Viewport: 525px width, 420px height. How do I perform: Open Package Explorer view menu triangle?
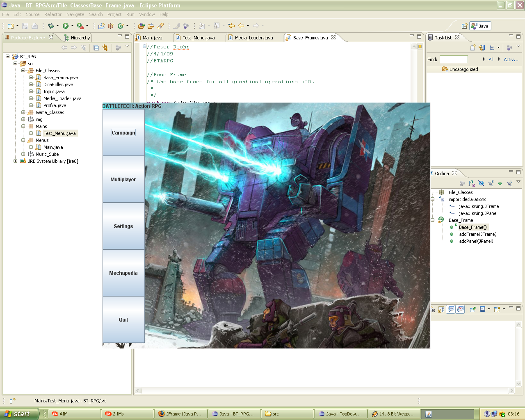pos(127,46)
